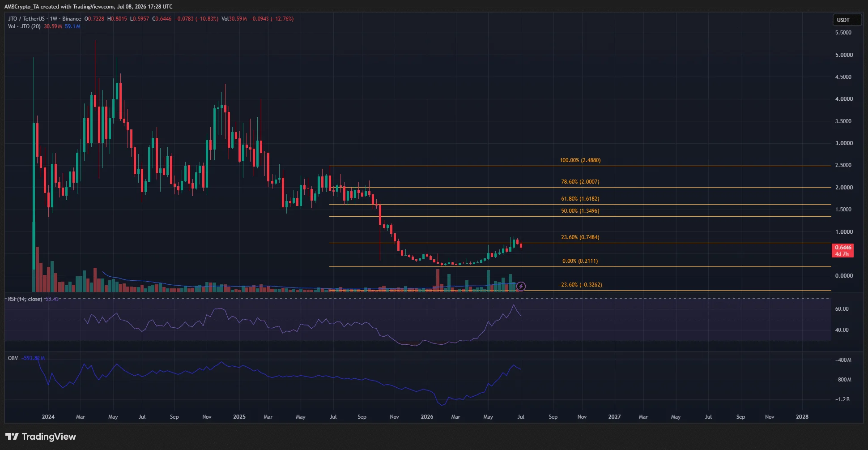
Task: Select the -23.60% (-0.3262) Fibonacci label
Action: [580, 285]
